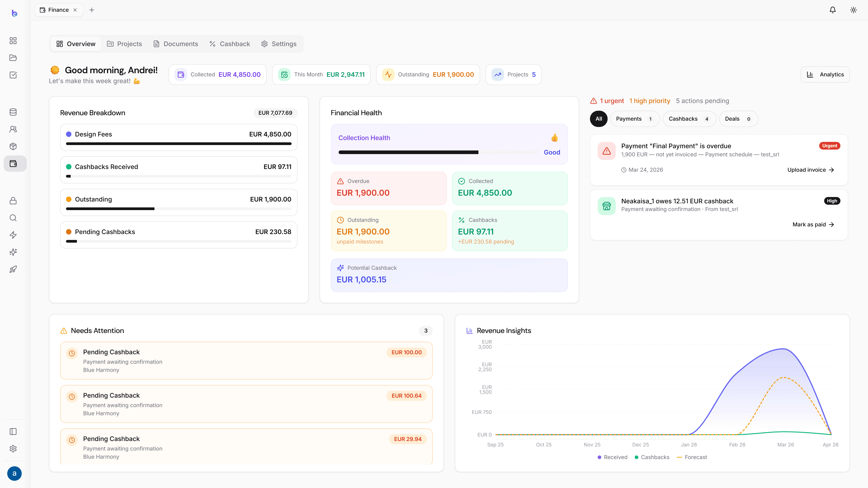Open the lightning bolt icon in sidebar
This screenshot has height=488, width=868.
tap(13, 235)
